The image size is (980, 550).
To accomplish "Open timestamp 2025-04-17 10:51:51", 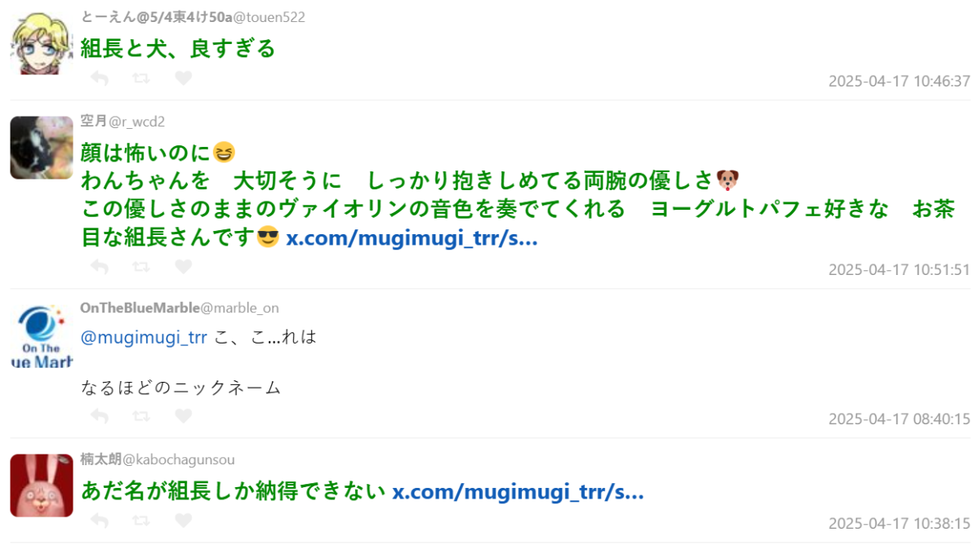I will 899,269.
